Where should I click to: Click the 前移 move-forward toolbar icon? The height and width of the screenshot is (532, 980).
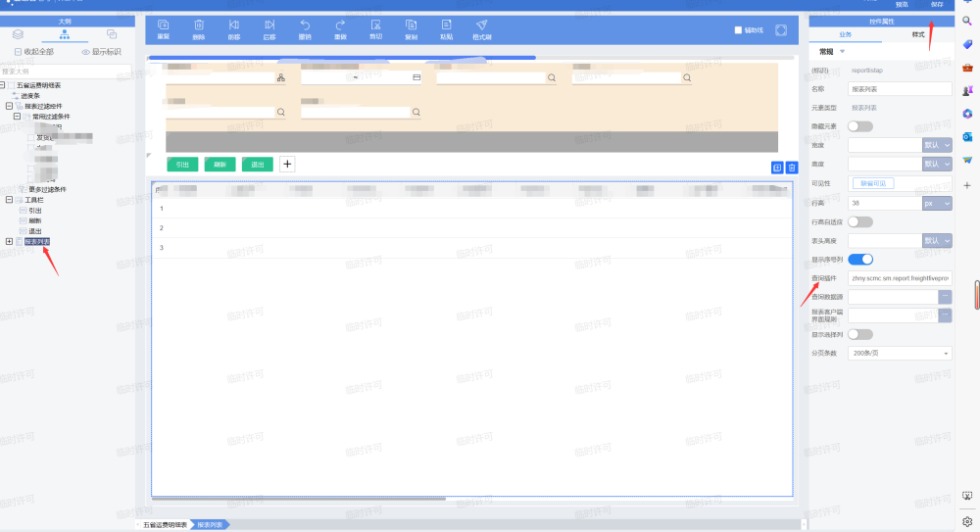(x=234, y=25)
